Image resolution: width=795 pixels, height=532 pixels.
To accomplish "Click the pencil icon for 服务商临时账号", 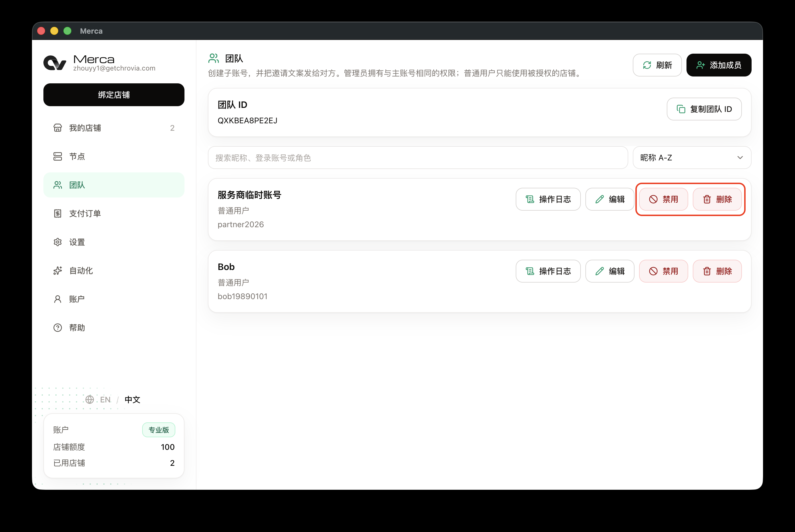I will (599, 199).
